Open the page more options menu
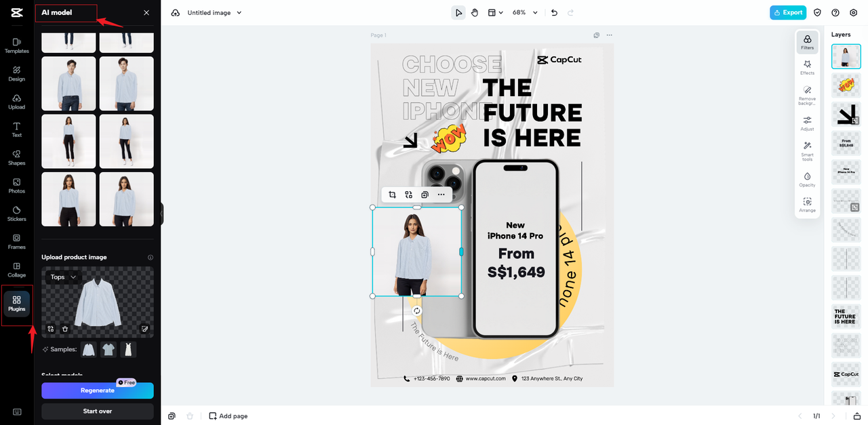This screenshot has width=868, height=425. coord(609,35)
